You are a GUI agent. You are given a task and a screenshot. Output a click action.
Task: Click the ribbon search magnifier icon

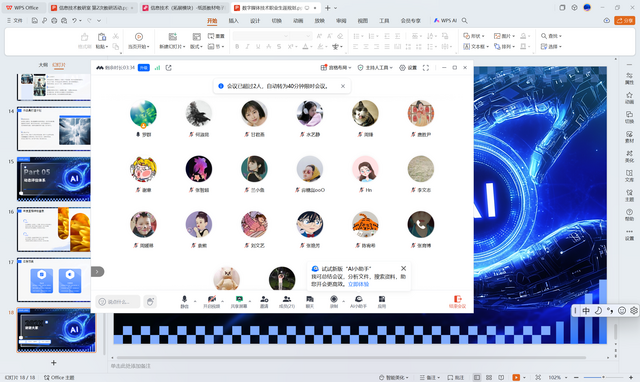coord(465,20)
